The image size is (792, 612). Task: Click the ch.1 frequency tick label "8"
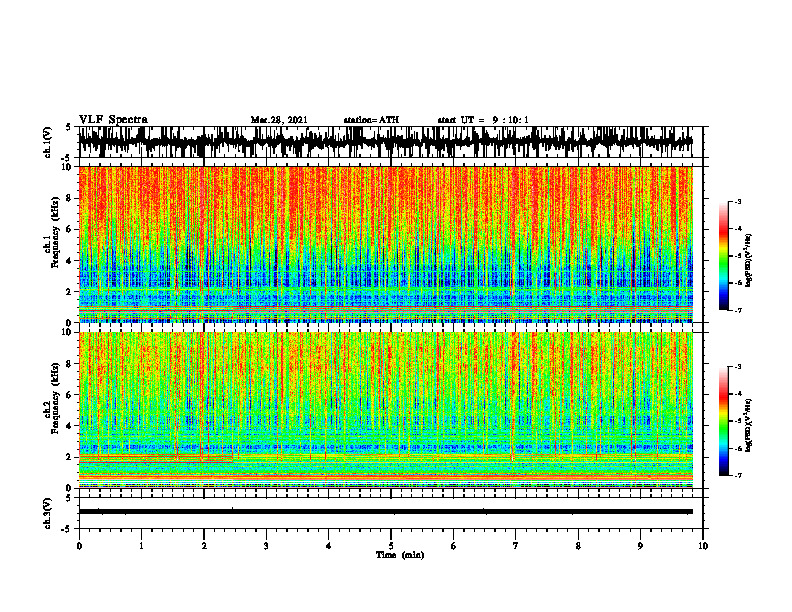tap(70, 198)
